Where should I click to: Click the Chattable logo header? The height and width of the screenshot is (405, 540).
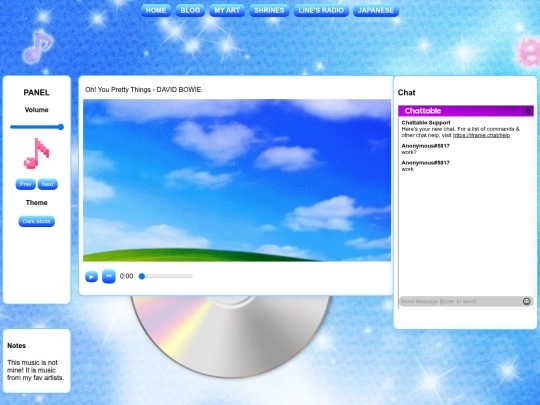pos(423,111)
